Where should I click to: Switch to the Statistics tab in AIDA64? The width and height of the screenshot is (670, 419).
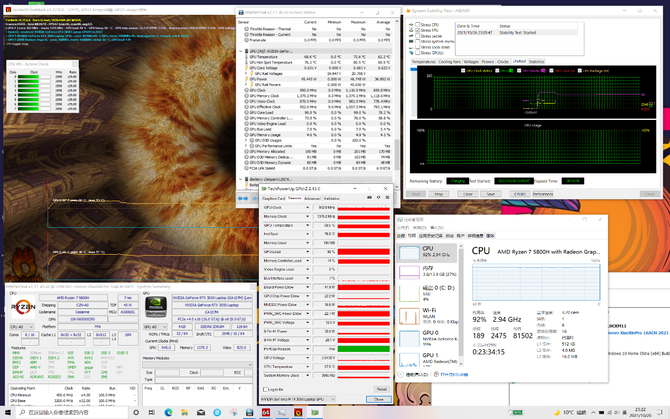537,61
